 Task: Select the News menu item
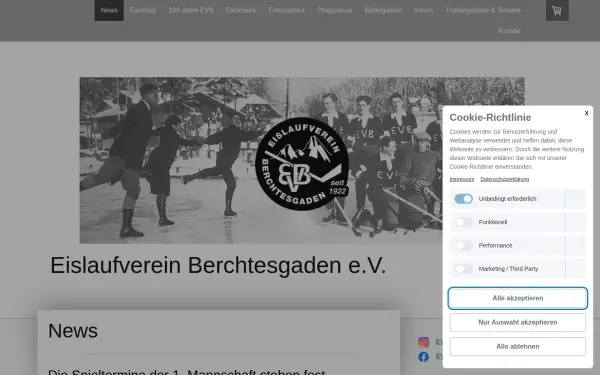click(109, 10)
